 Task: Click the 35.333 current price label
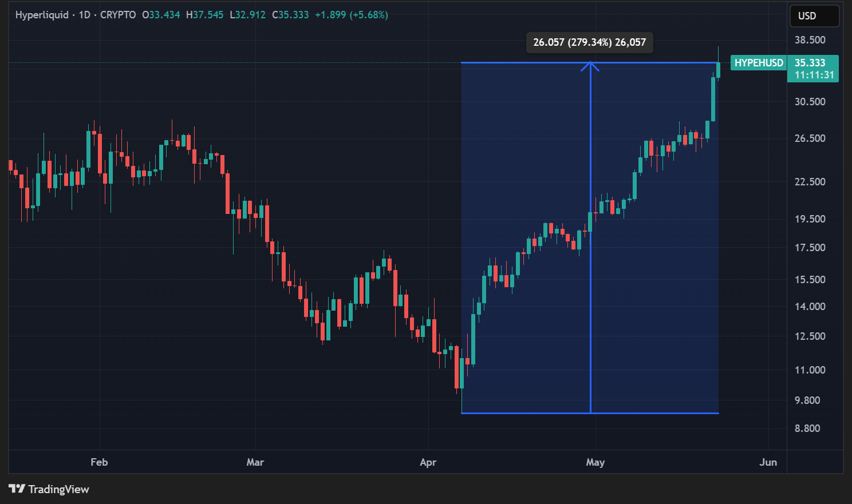810,63
